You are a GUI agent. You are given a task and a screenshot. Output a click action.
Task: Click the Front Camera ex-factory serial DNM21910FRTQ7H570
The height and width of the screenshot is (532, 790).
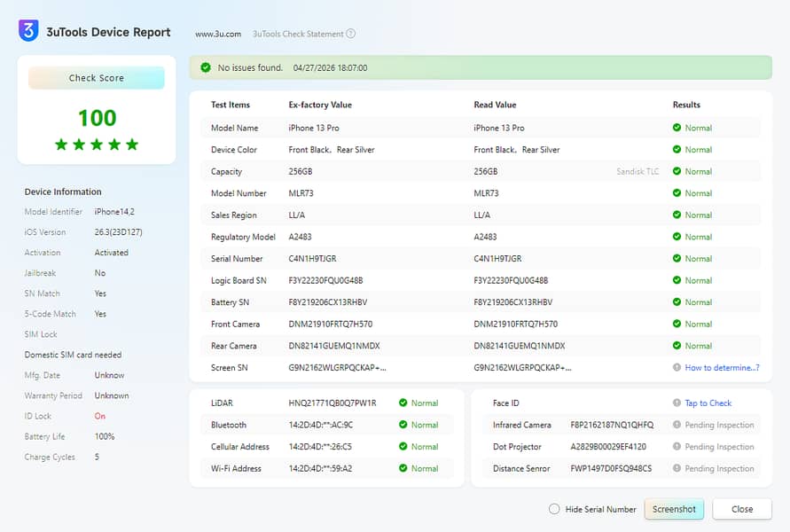pos(331,324)
